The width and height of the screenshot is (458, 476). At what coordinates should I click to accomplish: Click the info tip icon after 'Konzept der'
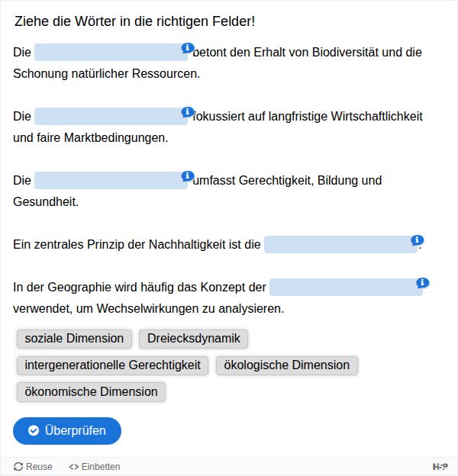coord(422,283)
